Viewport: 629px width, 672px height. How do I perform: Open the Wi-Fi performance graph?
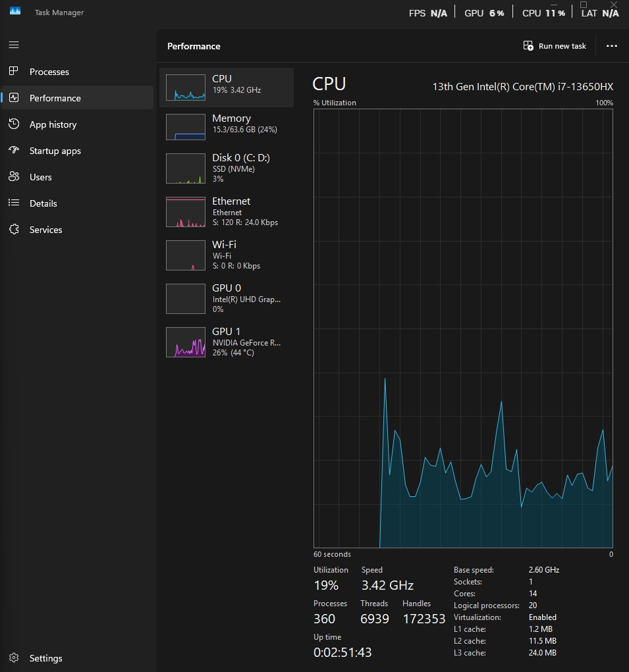186,255
